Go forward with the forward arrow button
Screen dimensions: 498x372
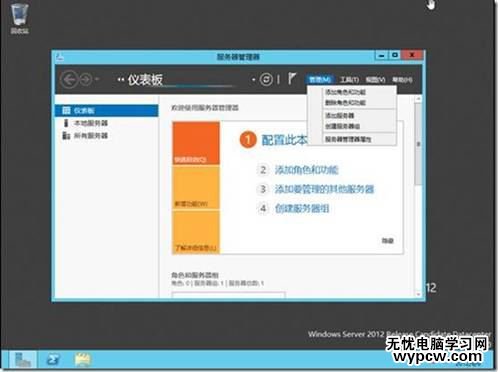[86, 80]
